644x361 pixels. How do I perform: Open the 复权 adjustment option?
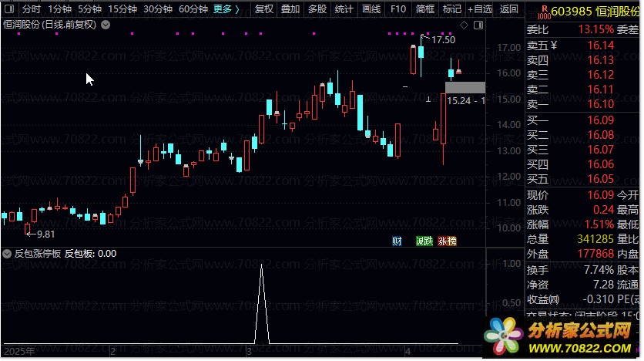tap(263, 8)
